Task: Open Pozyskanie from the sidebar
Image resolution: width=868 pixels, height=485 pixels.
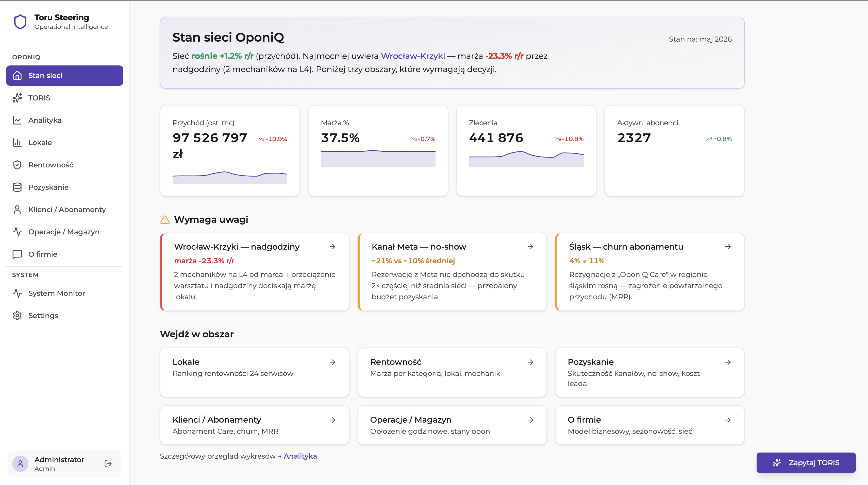Action: tap(65, 187)
